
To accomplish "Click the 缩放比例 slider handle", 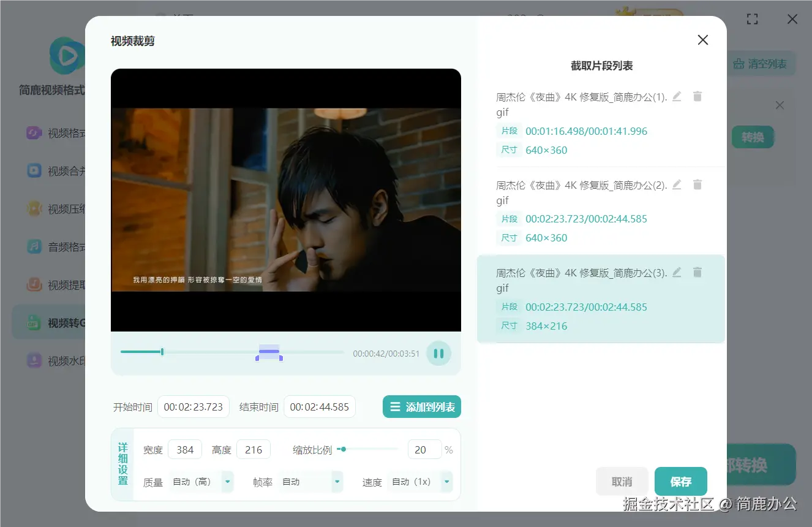I will 344,449.
